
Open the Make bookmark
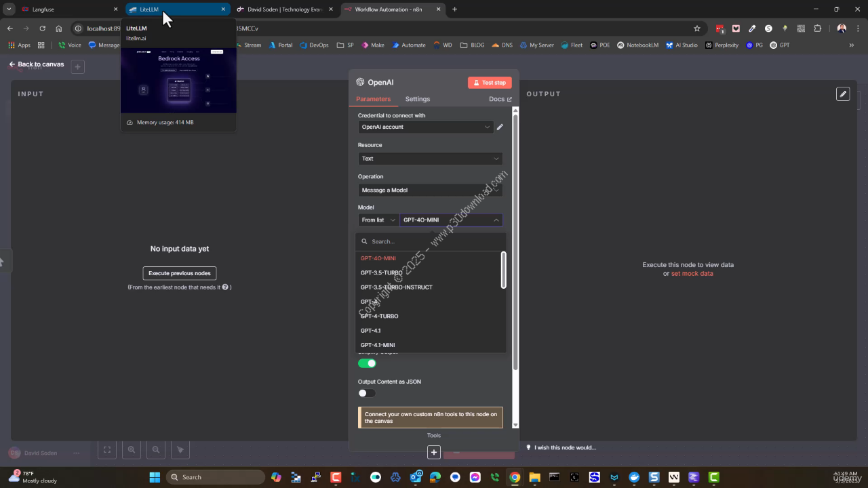373,45
